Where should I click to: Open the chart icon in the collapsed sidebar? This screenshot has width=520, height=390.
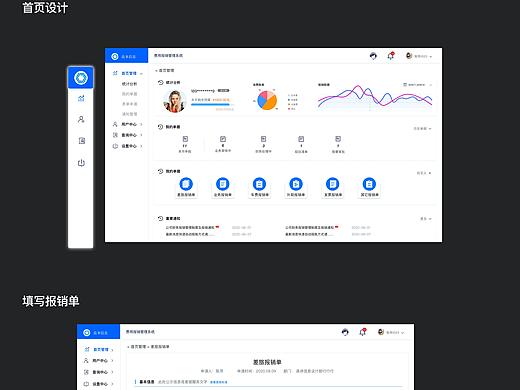pyautogui.click(x=81, y=98)
